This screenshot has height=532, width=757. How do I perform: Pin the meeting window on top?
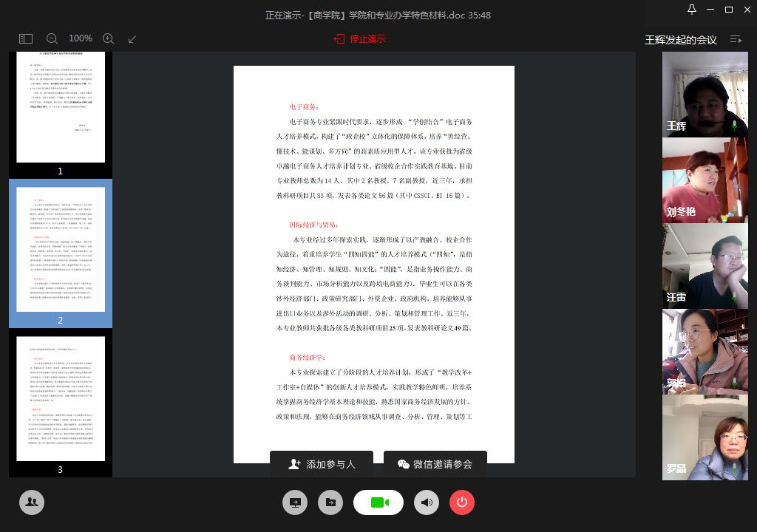coord(691,10)
